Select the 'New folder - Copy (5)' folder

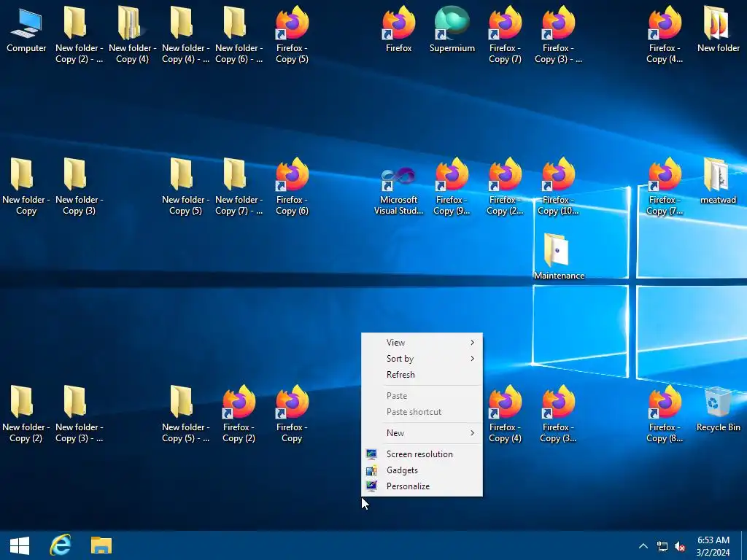pyautogui.click(x=185, y=187)
